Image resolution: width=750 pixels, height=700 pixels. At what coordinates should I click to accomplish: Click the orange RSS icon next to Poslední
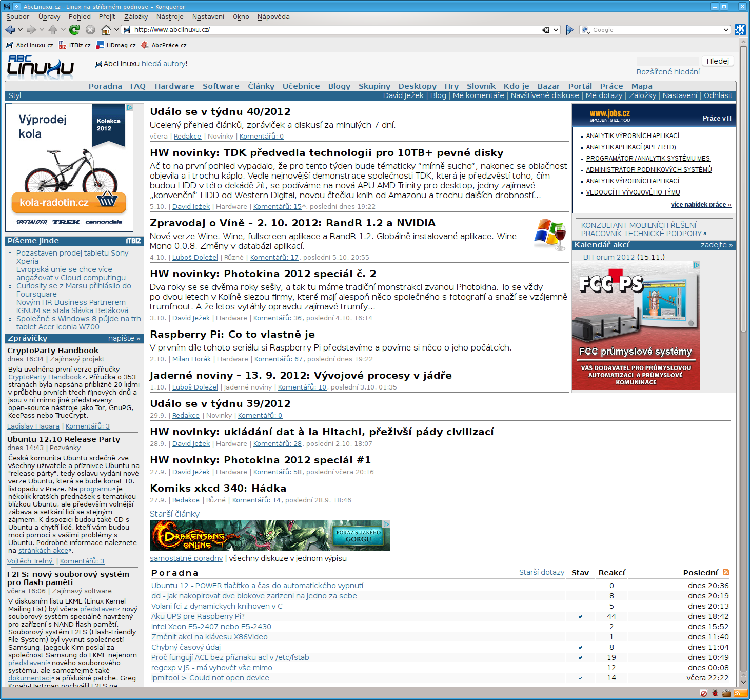click(726, 572)
